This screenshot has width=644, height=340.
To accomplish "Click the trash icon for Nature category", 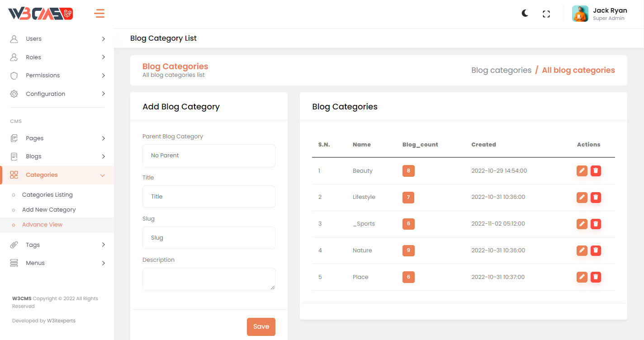I will [596, 250].
